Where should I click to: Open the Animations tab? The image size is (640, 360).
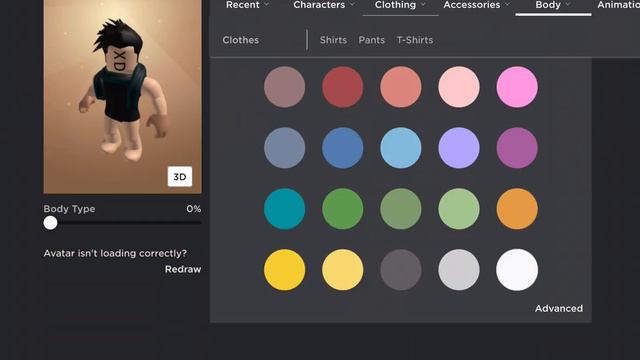[618, 5]
